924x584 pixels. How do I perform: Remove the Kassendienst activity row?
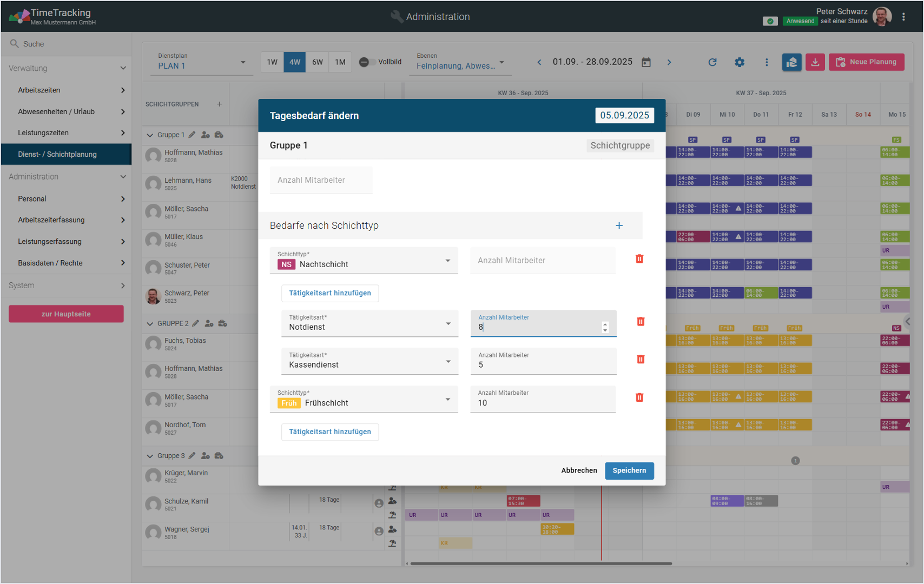pos(640,360)
